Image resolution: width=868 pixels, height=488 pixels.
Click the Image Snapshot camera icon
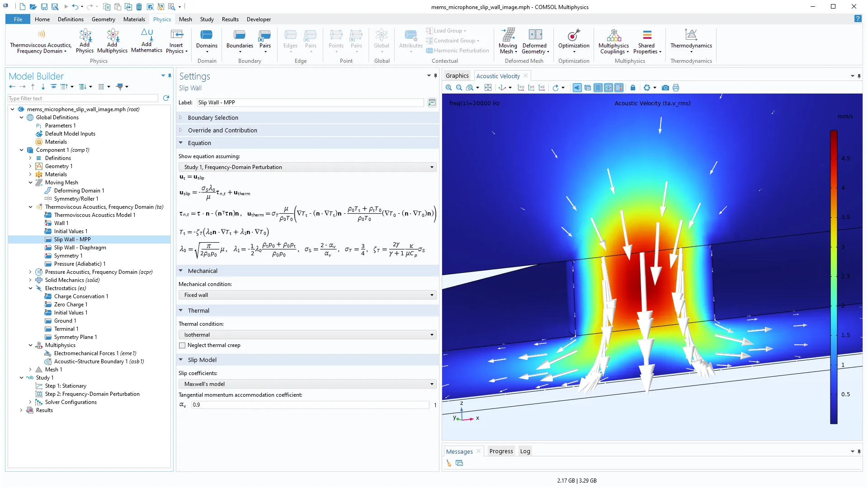pos(665,88)
